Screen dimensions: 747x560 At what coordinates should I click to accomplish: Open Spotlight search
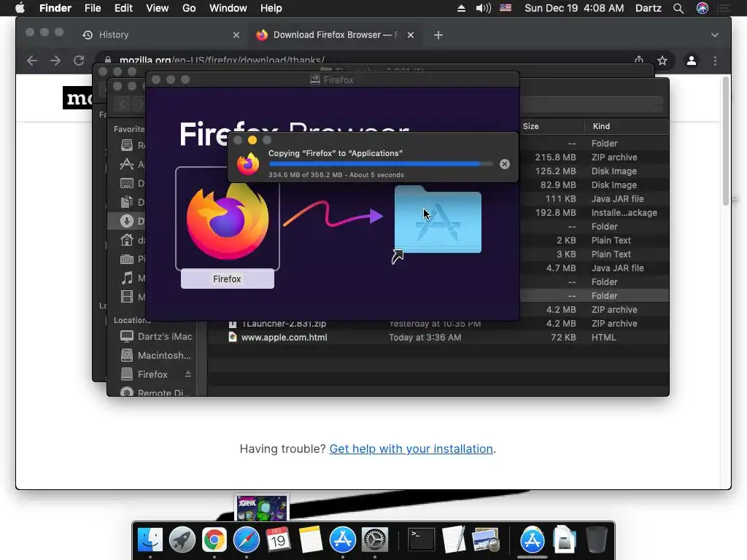678,8
